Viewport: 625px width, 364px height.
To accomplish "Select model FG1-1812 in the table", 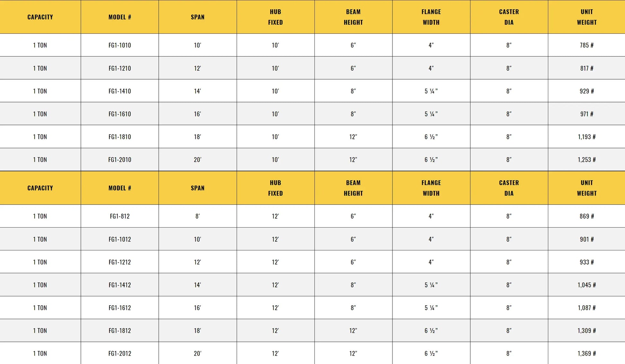I will [120, 330].
